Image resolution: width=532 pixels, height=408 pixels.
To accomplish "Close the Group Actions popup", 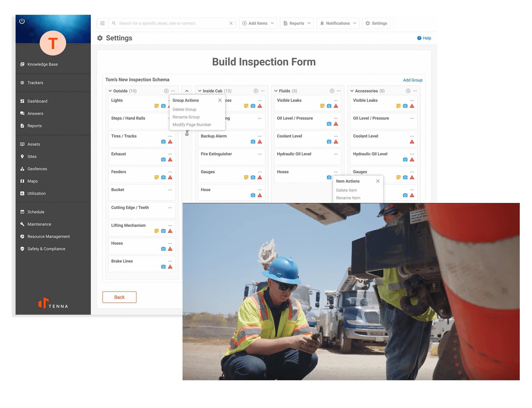I will point(220,100).
